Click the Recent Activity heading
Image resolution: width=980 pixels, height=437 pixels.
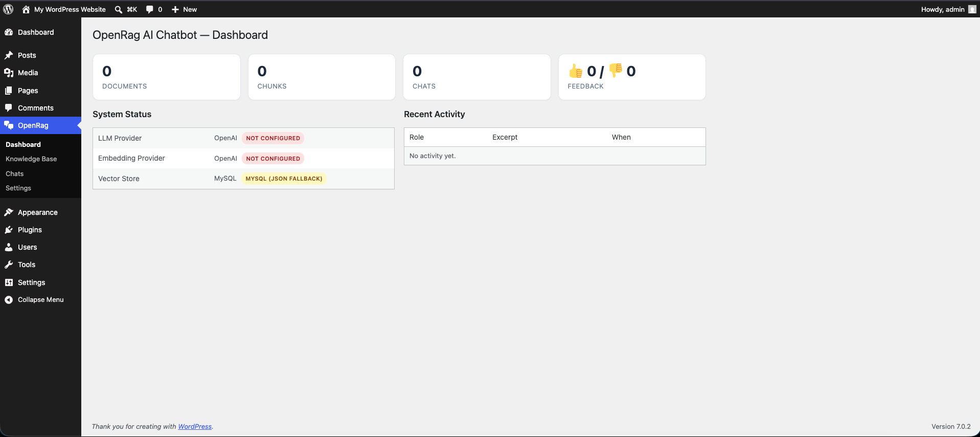pos(435,114)
